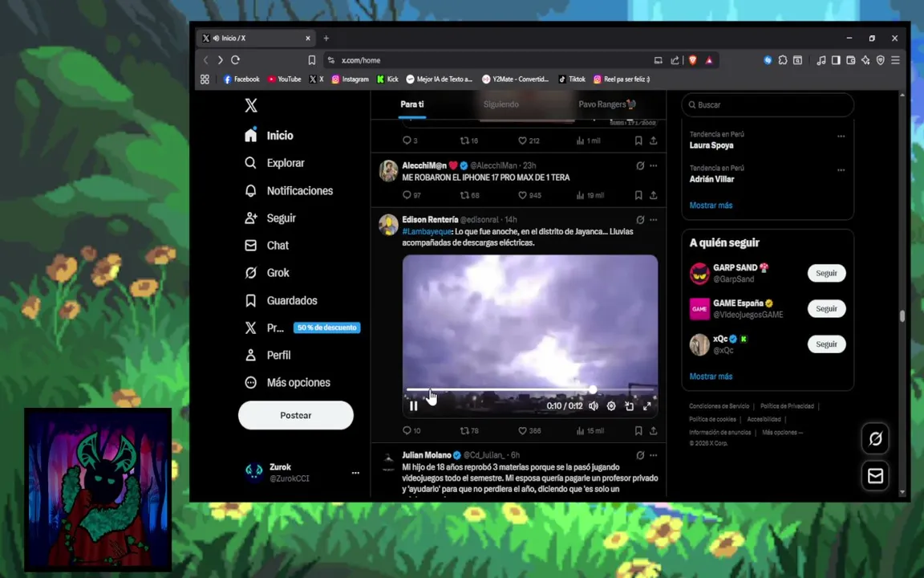Open Explorar in the sidebar

coord(274,163)
